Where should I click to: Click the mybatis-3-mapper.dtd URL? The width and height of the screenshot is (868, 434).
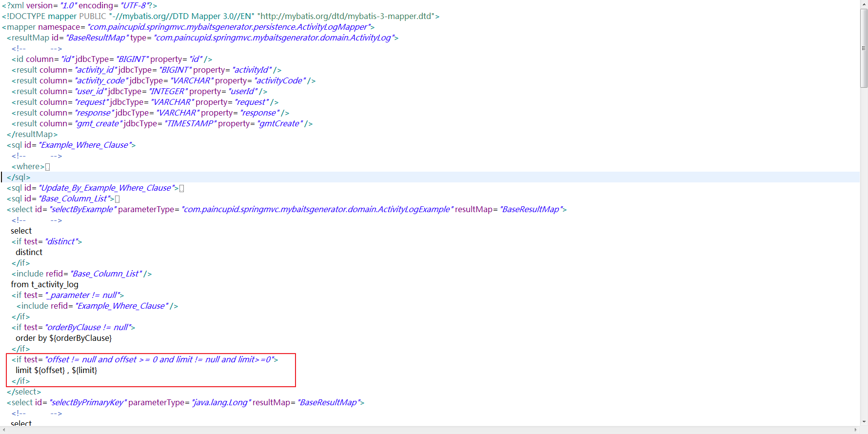click(x=346, y=17)
